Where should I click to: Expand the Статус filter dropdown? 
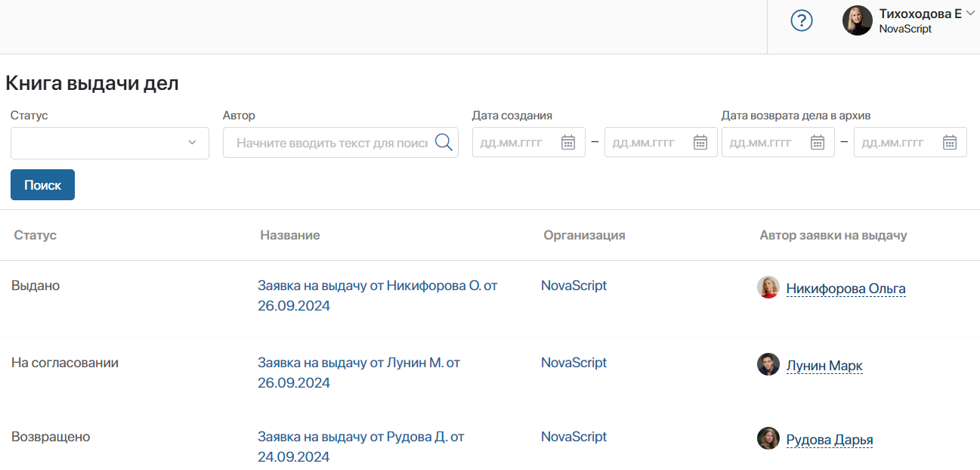click(x=110, y=143)
